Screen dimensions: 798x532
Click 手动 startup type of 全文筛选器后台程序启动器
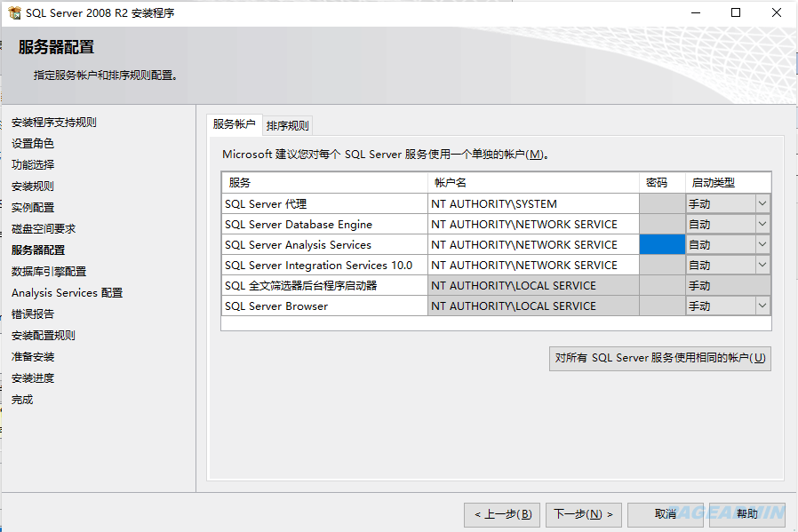click(729, 286)
